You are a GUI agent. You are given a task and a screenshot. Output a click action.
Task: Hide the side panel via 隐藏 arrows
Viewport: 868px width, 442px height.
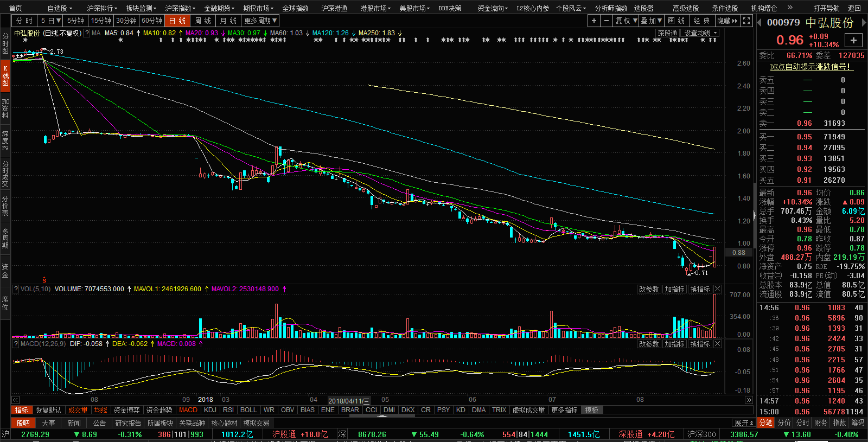pos(727,21)
